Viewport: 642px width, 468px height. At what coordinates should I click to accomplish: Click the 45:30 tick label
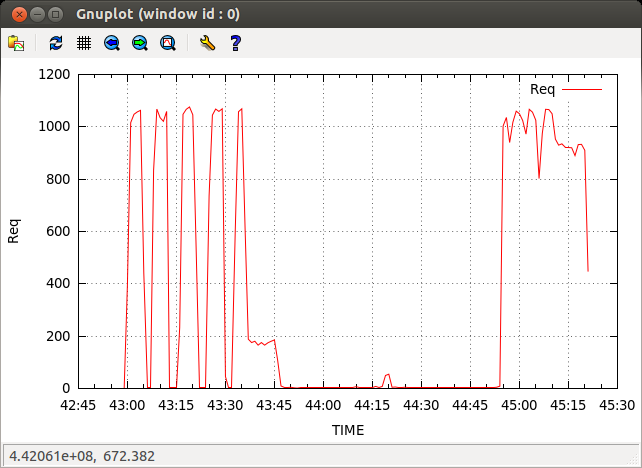[x=617, y=405]
